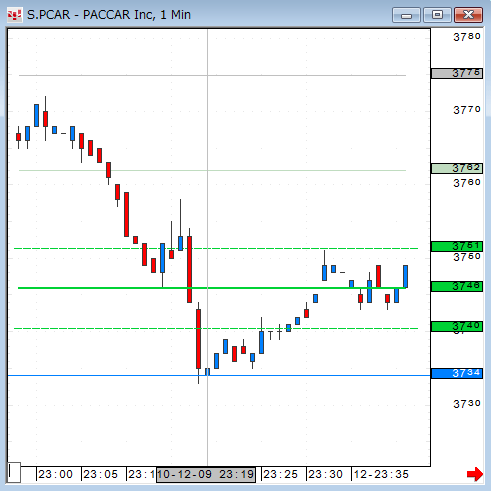Click the light green 3762 price label
The height and width of the screenshot is (491, 491).
[x=457, y=168]
